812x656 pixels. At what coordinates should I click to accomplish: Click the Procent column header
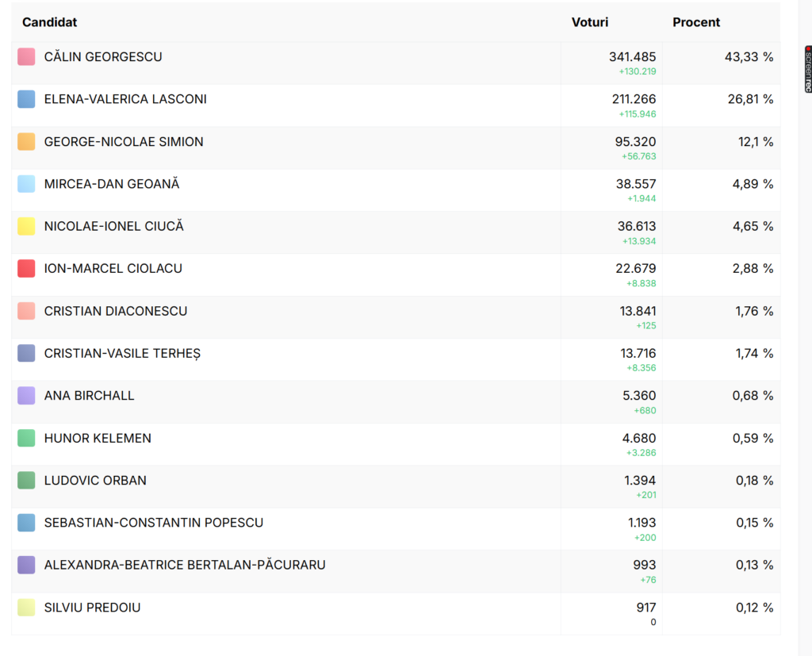pos(696,22)
